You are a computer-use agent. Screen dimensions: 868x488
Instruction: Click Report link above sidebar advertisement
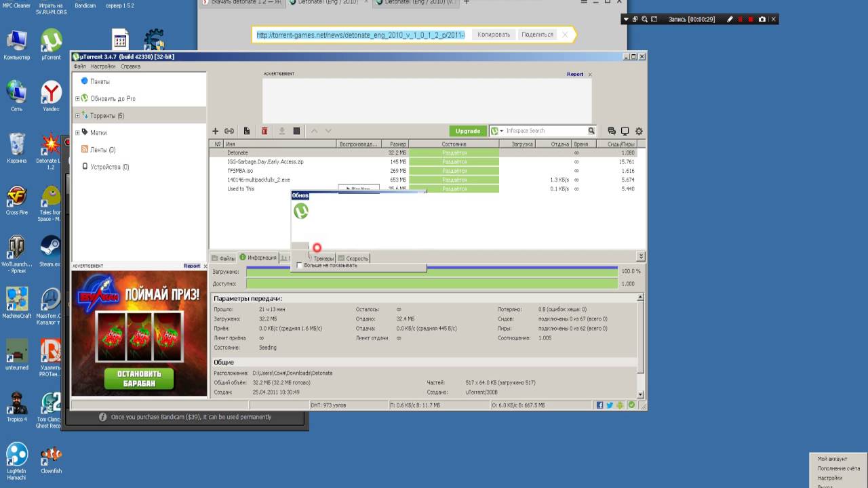192,266
